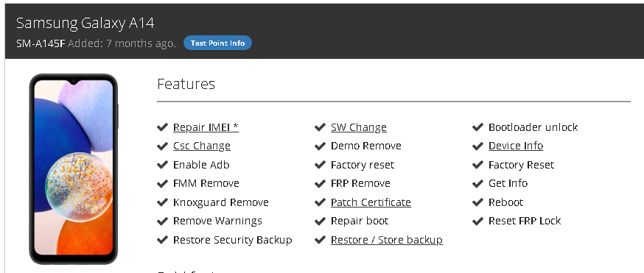Select the Reset FRP Lock text
This screenshot has width=644, height=273.
[x=525, y=221]
